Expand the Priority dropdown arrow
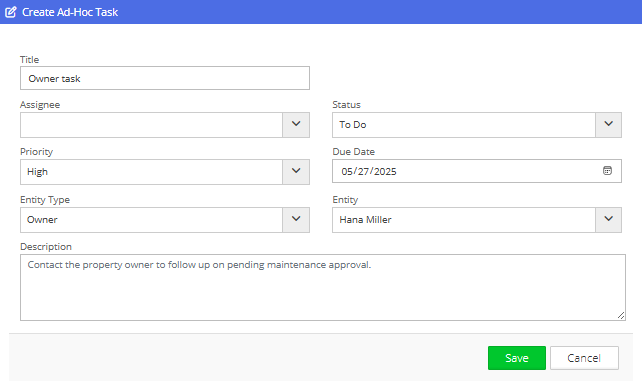The image size is (642, 390). tap(296, 172)
